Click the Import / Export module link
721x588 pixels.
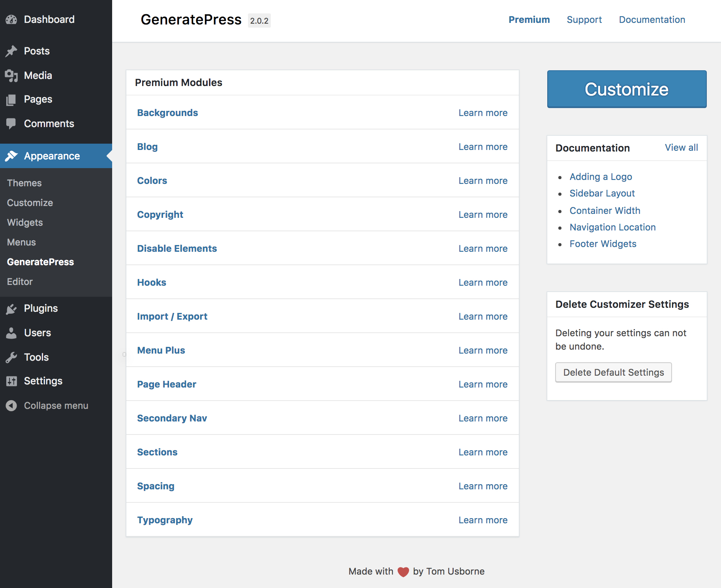click(172, 316)
